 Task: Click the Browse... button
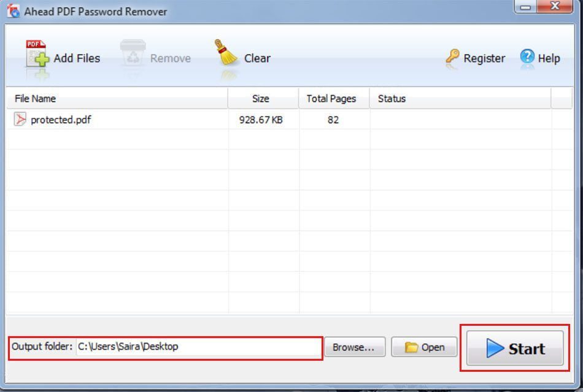point(355,347)
